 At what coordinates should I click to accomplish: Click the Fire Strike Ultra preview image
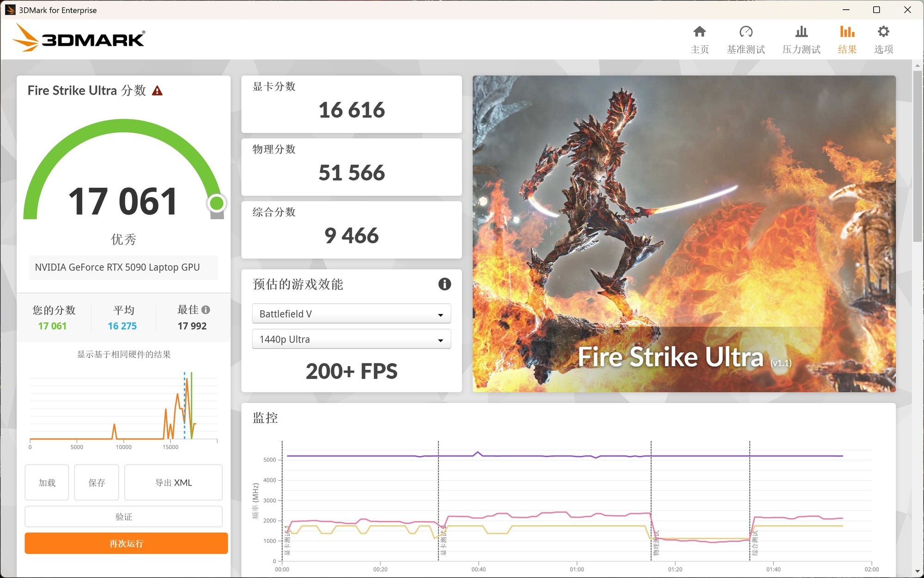coord(684,233)
